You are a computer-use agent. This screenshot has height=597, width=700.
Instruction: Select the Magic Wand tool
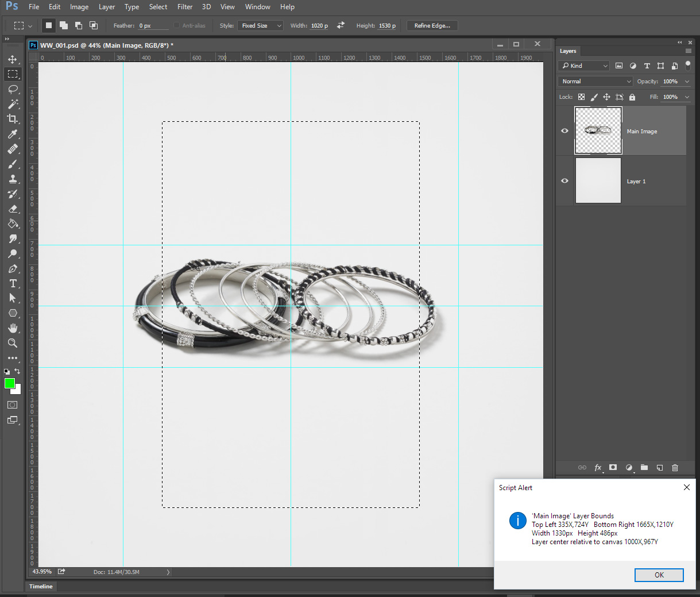13,104
